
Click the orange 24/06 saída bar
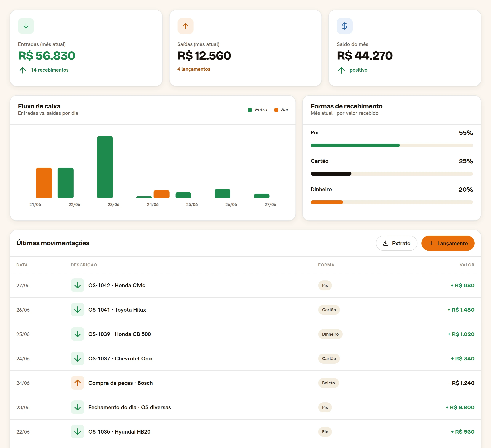point(162,194)
